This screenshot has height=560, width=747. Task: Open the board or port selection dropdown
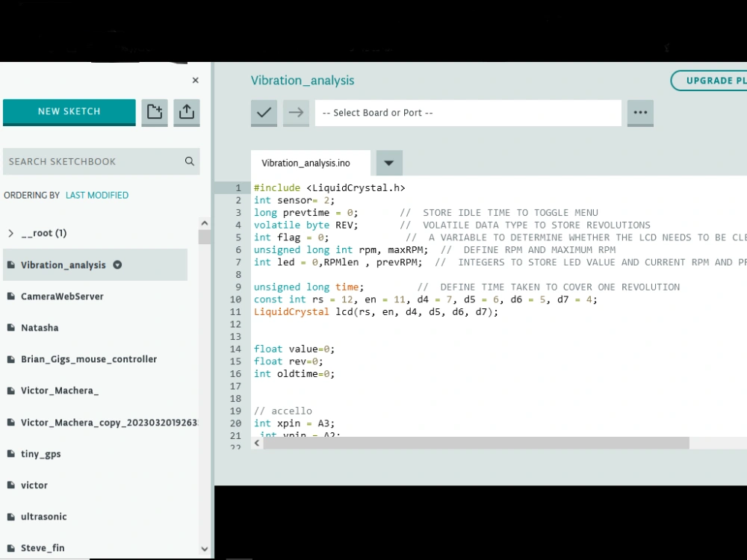pyautogui.click(x=468, y=113)
